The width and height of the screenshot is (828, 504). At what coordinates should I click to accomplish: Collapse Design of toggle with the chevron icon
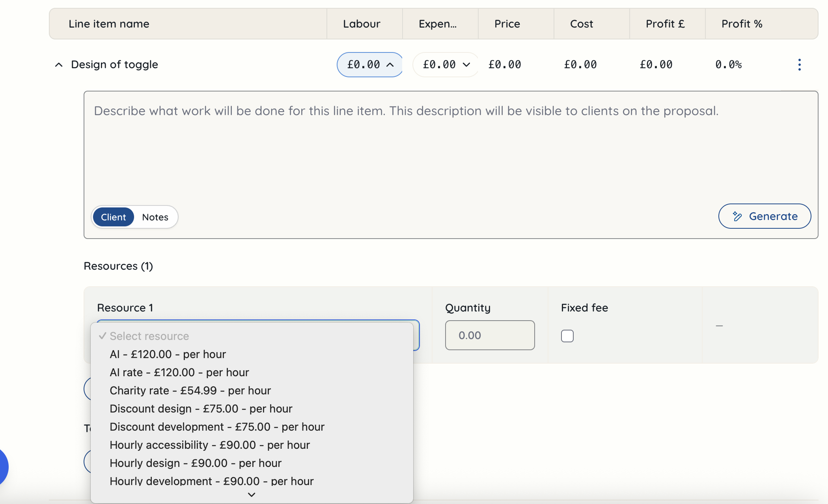[x=58, y=64]
